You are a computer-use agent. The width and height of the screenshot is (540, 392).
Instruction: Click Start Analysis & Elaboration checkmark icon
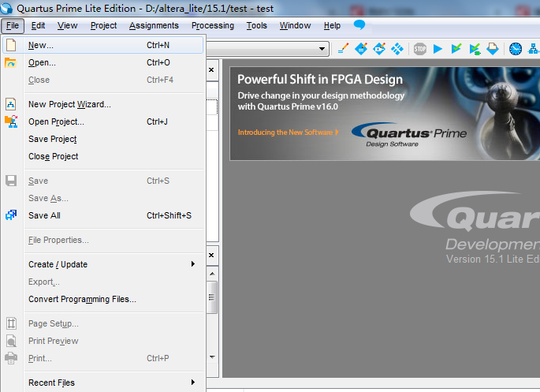[x=456, y=49]
